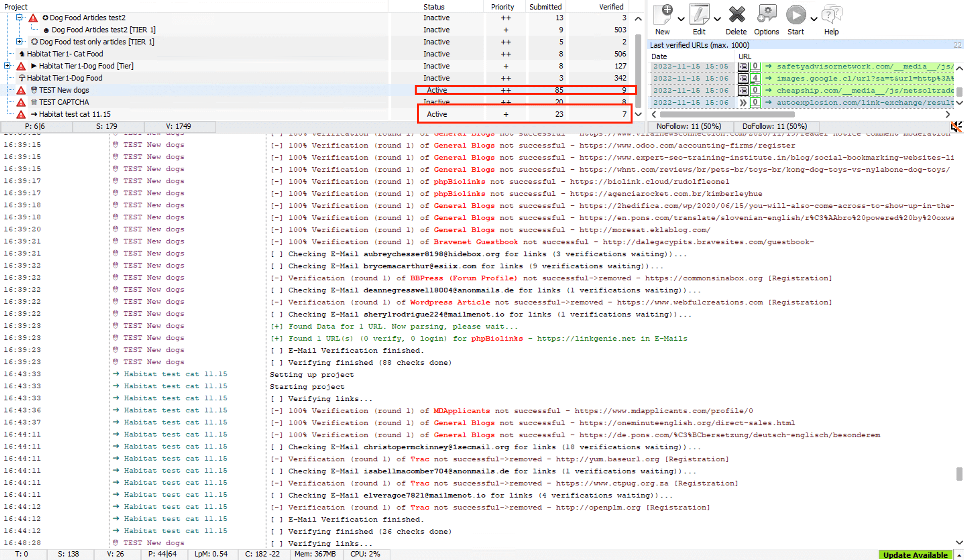The height and width of the screenshot is (560, 964).
Task: Click the star icon of Dog Food Articles test2
Action: click(x=45, y=17)
